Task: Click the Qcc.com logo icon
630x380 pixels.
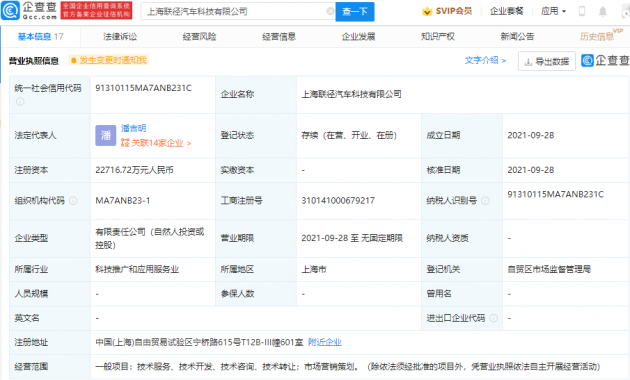Action: 10,10
